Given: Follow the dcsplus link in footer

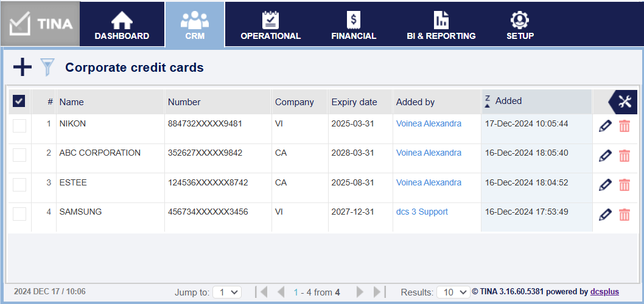Looking at the screenshot, I should 604,292.
